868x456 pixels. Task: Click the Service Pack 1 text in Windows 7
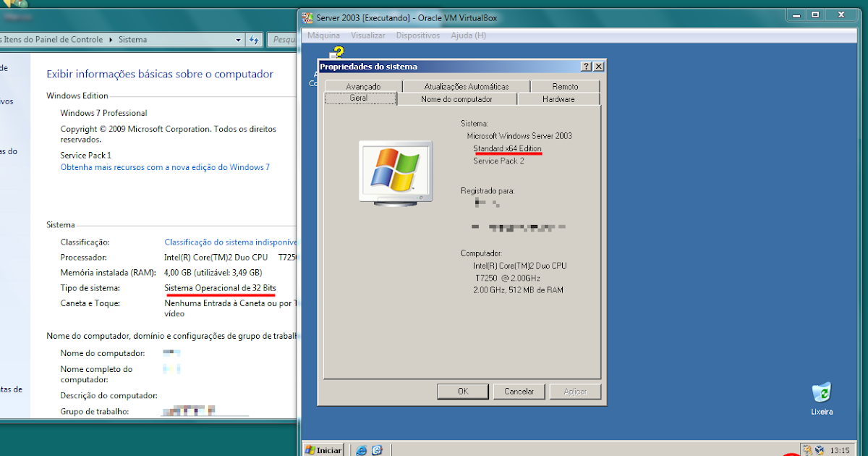coord(85,155)
